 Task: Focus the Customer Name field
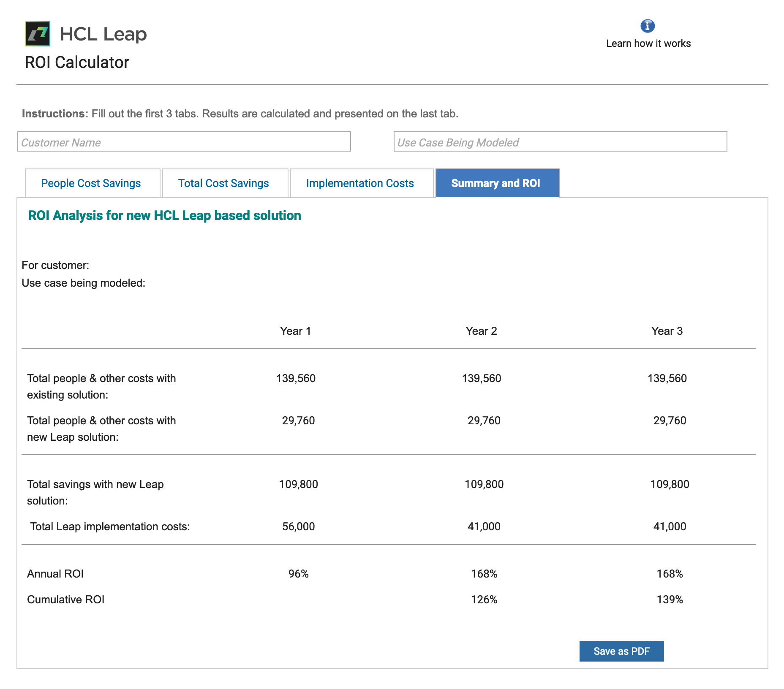[184, 141]
